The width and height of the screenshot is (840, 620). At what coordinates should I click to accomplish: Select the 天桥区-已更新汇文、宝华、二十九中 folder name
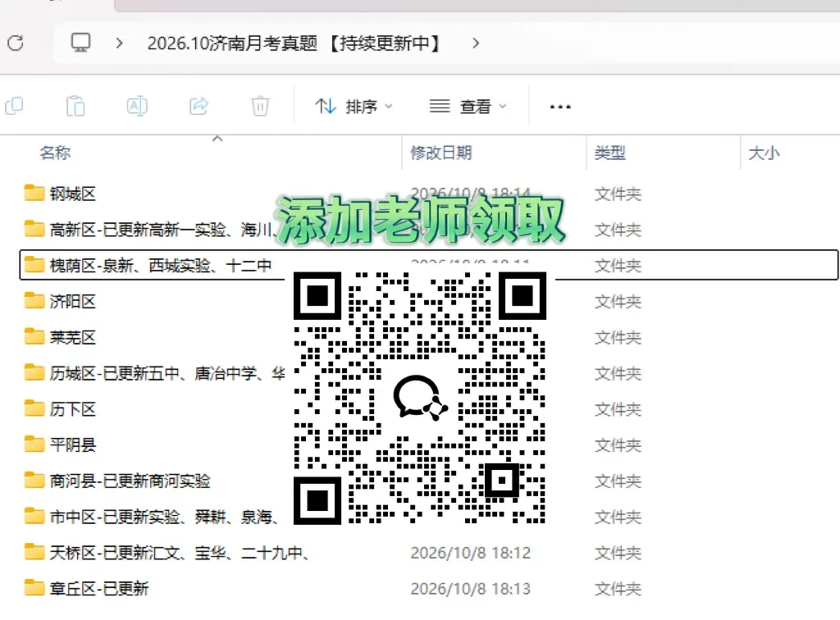[x=180, y=553]
